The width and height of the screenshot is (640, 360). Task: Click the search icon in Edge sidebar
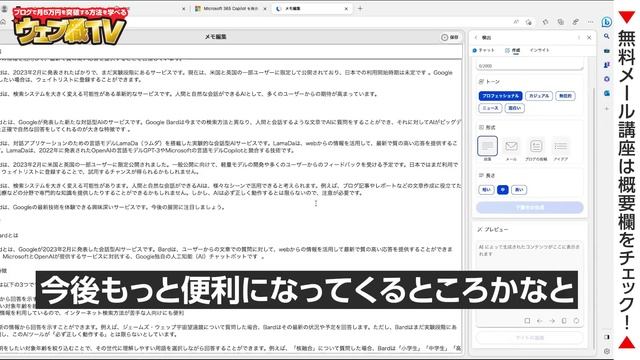pyautogui.click(x=607, y=36)
